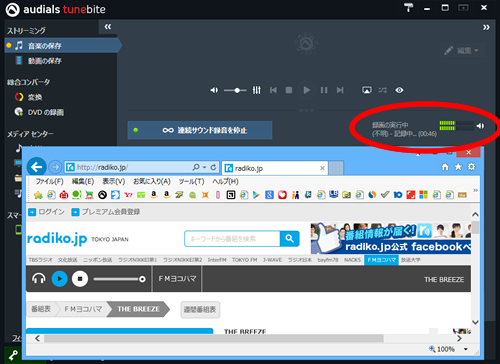The height and width of the screenshot is (364, 500).
Task: Click the blue radiko search button
Action: [290, 239]
